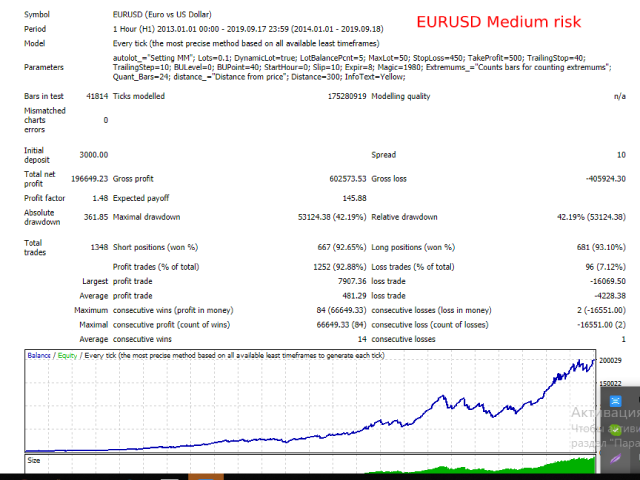Click the 'Parameters' label

44,67
